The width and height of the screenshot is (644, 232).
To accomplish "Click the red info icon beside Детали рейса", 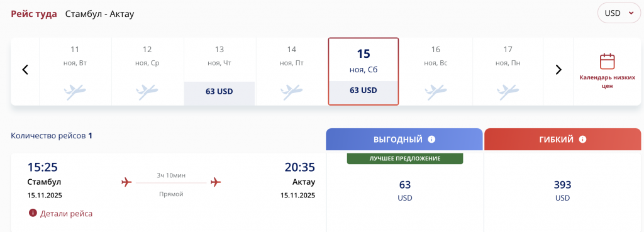I will pyautogui.click(x=33, y=213).
